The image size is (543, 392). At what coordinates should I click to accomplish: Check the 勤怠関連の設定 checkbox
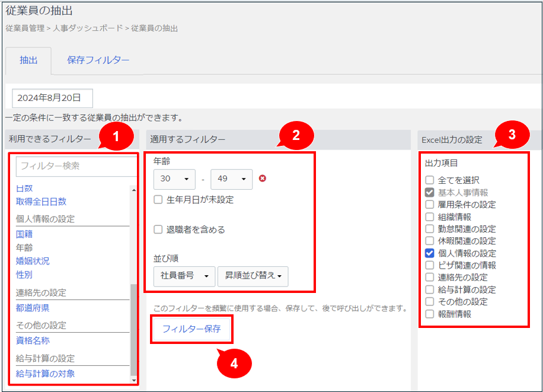[x=429, y=229]
